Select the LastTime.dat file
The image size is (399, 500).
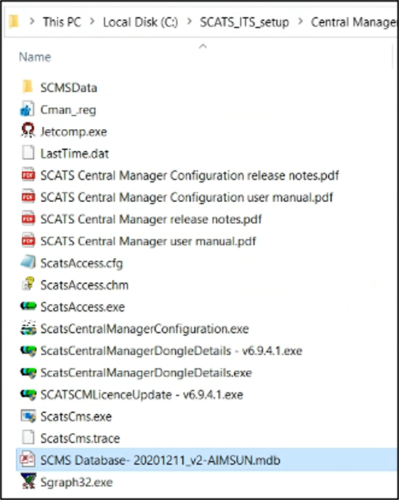75,153
